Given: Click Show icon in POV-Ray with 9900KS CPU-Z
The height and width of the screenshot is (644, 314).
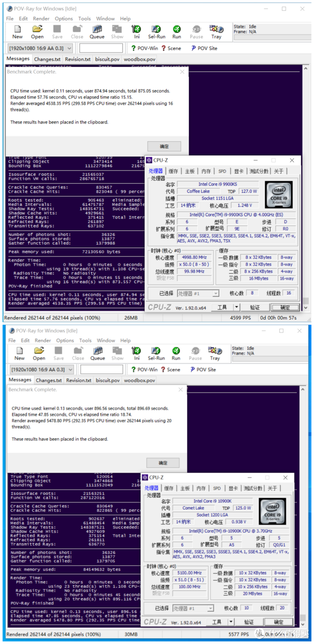Looking at the screenshot, I should (117, 32).
